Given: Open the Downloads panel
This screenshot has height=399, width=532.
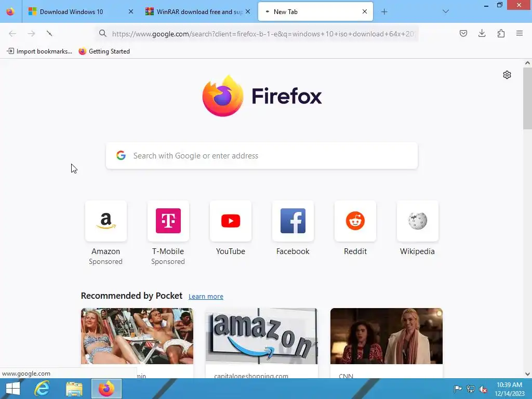Looking at the screenshot, I should point(482,33).
